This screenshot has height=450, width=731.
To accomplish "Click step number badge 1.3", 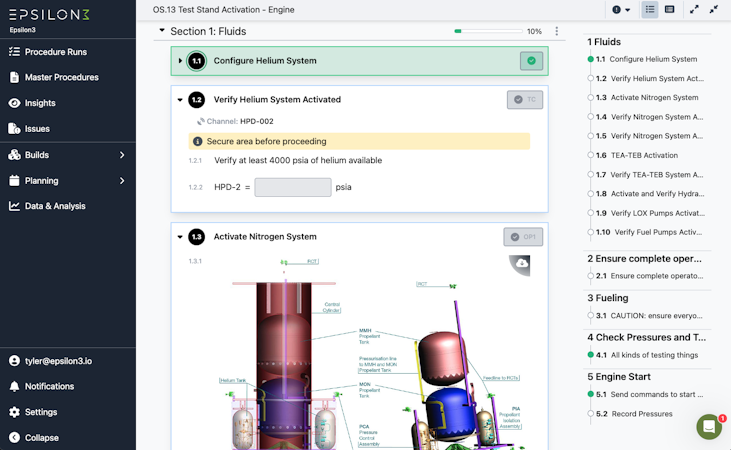I will 197,237.
